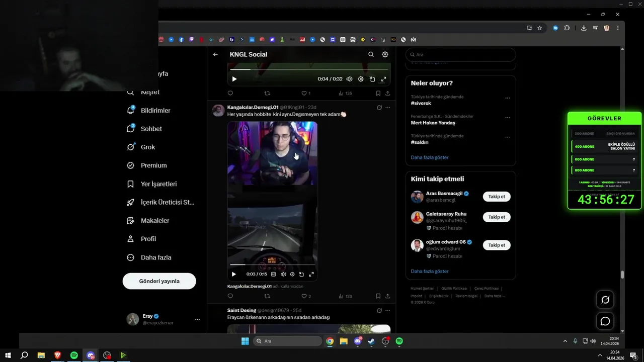Viewport: 644px width, 362px height.
Task: Toggle captions on the 0:15 video
Action: click(273, 274)
